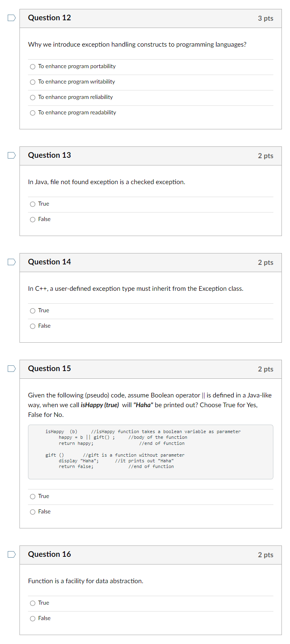Select True for the C++ exception inheritance question

click(x=32, y=311)
